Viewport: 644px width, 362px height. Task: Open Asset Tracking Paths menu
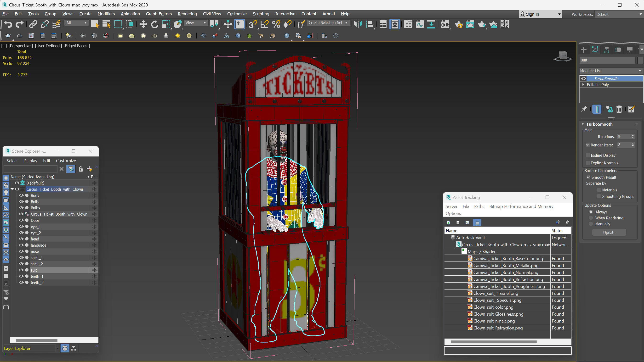(479, 206)
